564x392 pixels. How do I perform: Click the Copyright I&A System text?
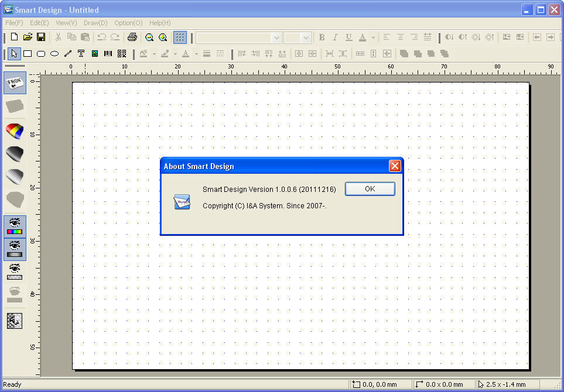[264, 206]
